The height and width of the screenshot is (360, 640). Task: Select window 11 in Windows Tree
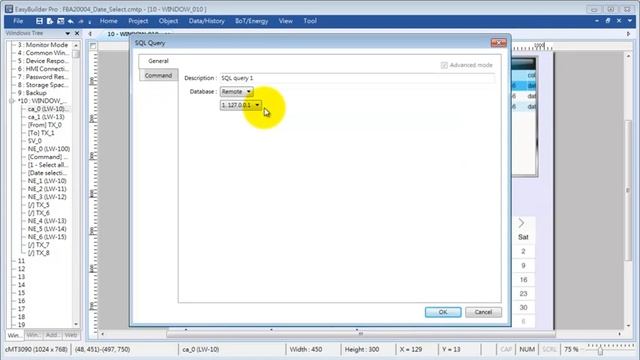(21, 261)
